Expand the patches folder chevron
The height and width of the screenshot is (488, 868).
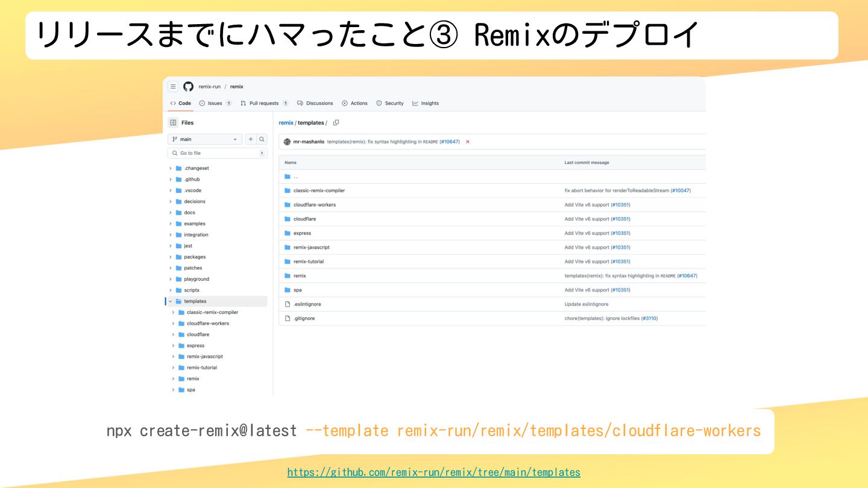[x=171, y=268]
